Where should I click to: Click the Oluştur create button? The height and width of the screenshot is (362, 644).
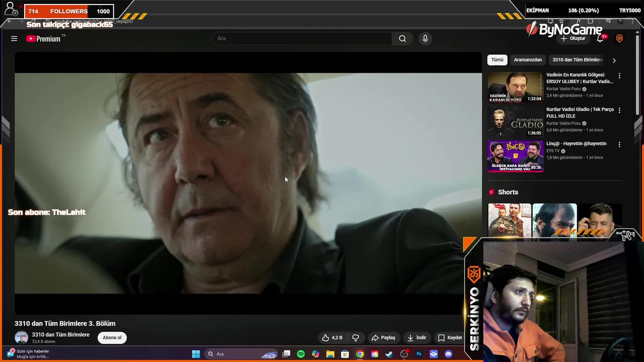573,39
